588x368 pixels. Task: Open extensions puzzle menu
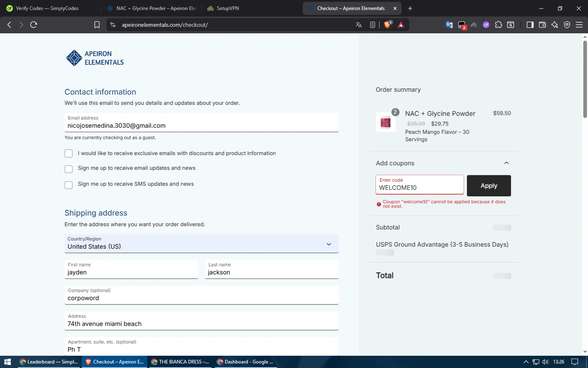click(x=498, y=25)
